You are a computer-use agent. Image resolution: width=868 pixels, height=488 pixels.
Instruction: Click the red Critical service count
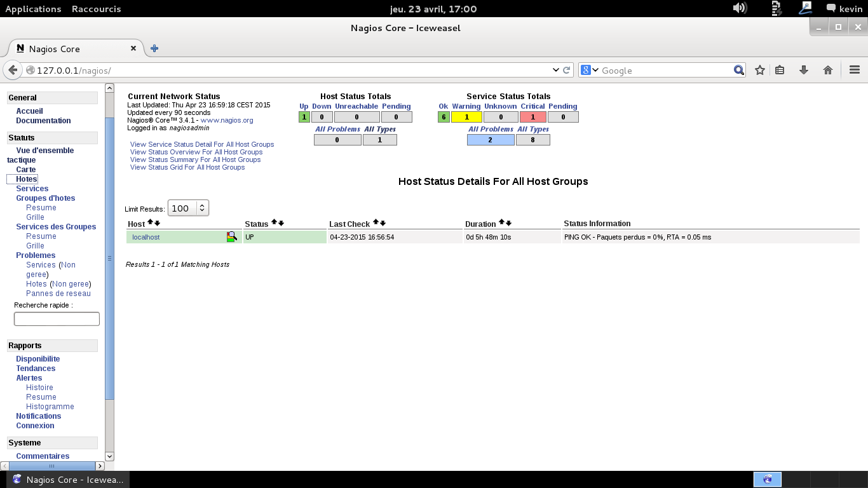coord(533,117)
